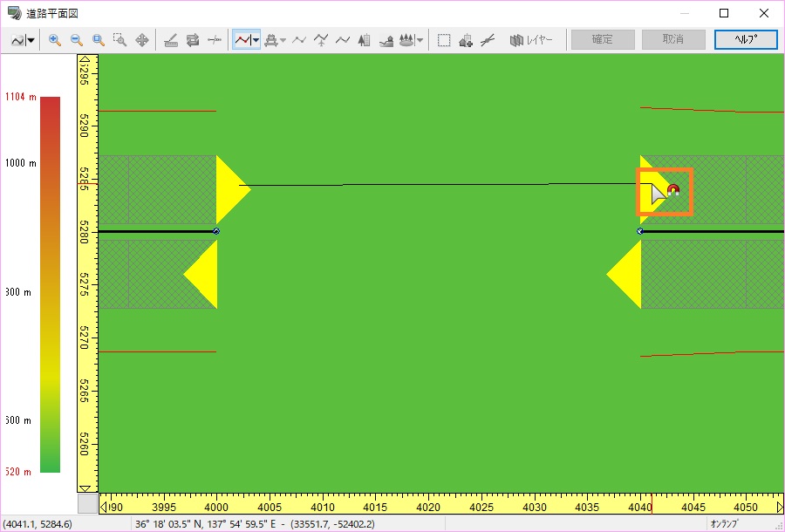
Task: Click the elevation color gradient bar
Action: tap(50, 284)
